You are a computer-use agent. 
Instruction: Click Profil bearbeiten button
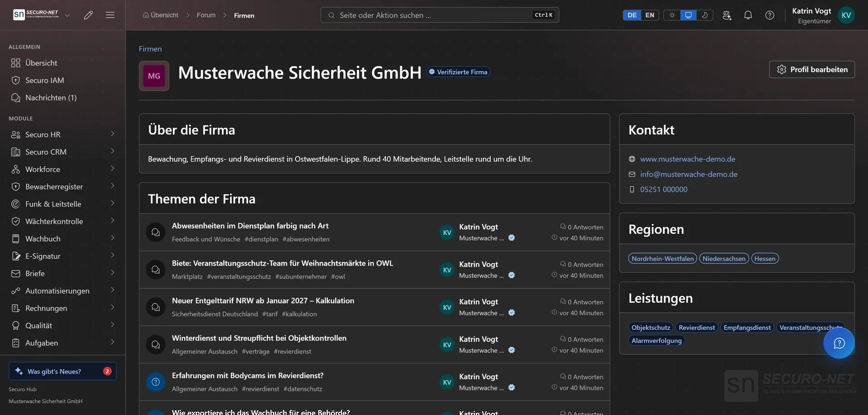coord(812,69)
